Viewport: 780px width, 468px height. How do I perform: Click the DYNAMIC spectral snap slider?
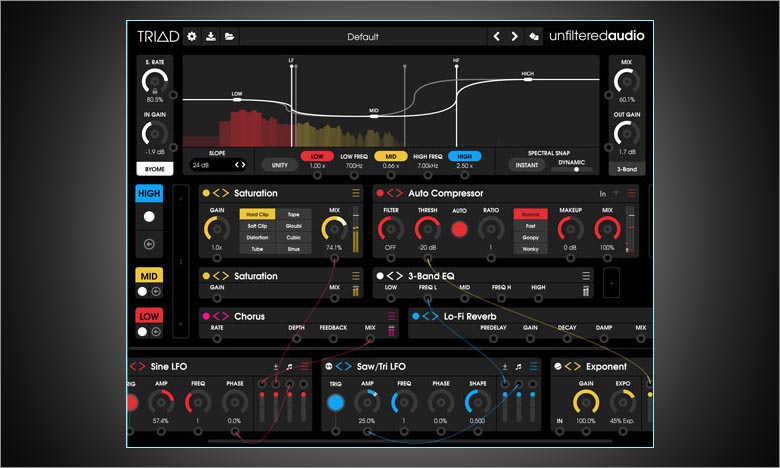pyautogui.click(x=572, y=170)
